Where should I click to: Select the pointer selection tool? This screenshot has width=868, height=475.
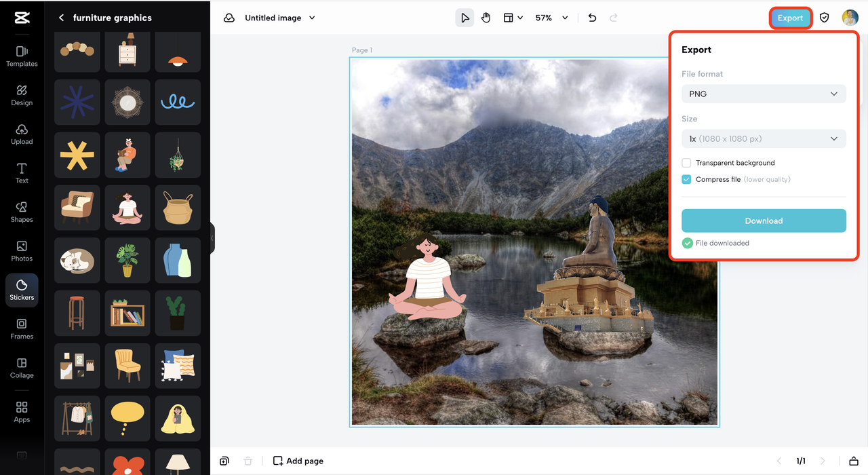click(x=465, y=18)
